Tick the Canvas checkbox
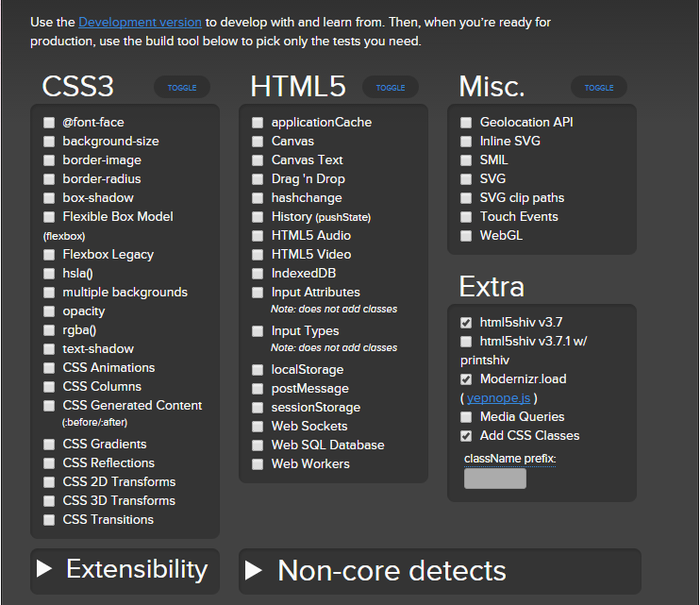This screenshot has width=700, height=605. (258, 142)
